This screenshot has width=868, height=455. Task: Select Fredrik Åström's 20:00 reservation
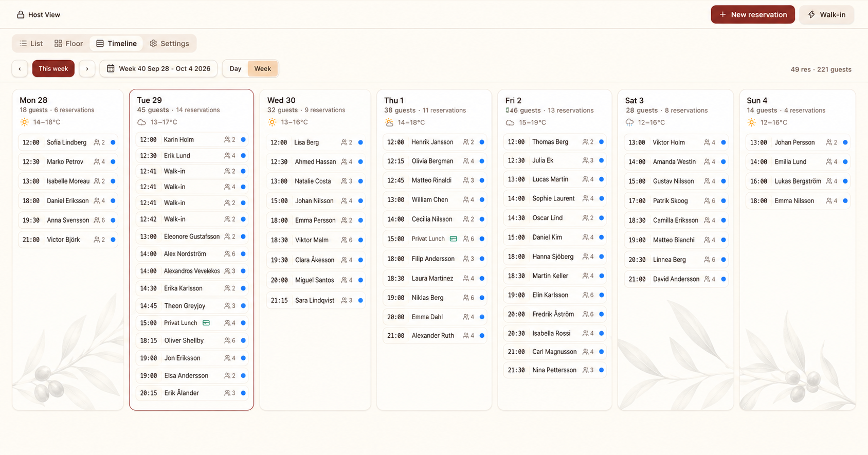[555, 314]
